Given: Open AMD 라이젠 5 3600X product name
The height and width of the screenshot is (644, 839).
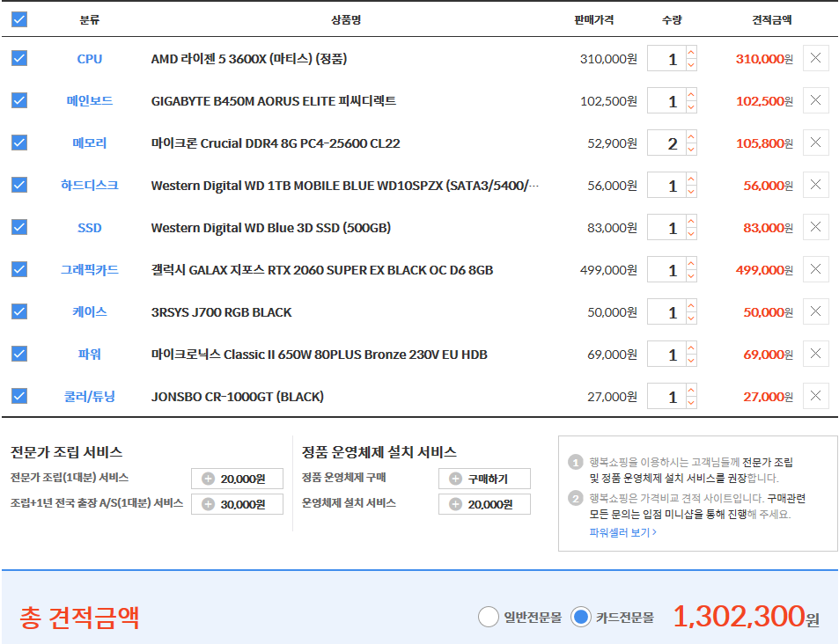Looking at the screenshot, I should [x=249, y=59].
